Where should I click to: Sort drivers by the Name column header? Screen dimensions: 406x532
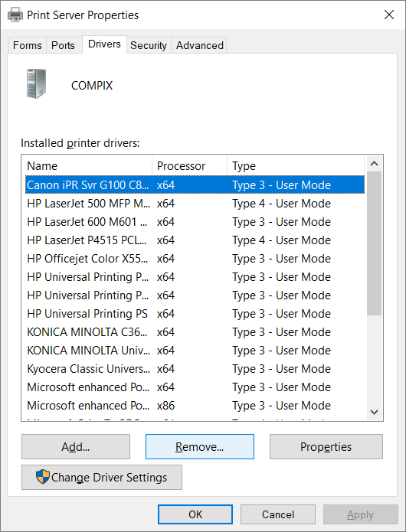(x=89, y=166)
